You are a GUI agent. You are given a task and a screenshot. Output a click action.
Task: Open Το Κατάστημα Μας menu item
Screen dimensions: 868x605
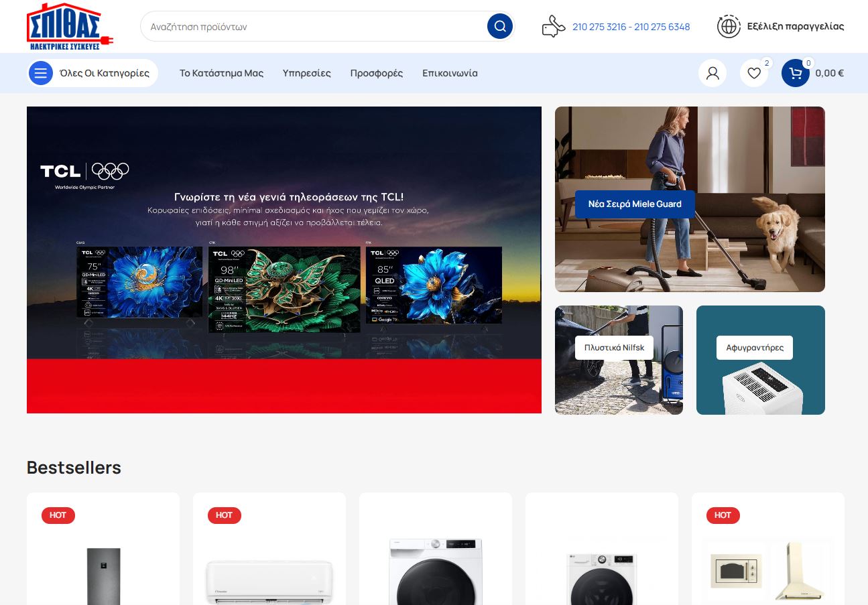click(221, 73)
